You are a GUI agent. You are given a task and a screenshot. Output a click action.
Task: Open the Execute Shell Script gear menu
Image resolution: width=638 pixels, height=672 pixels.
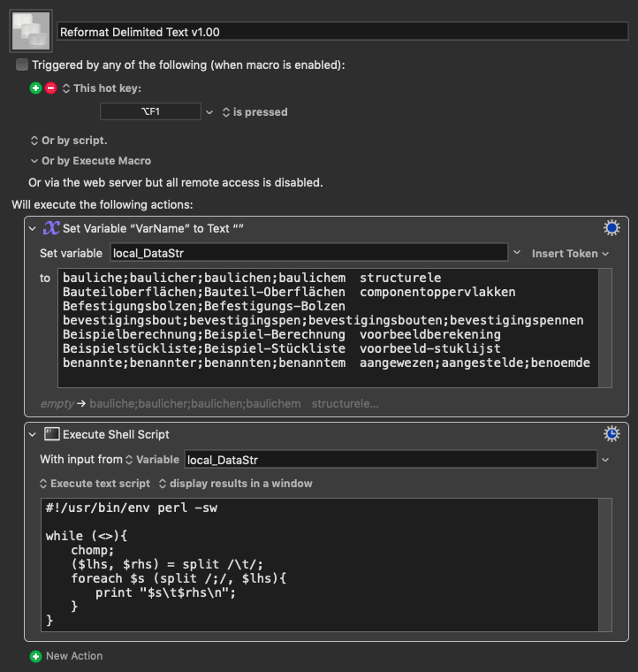pyautogui.click(x=611, y=434)
